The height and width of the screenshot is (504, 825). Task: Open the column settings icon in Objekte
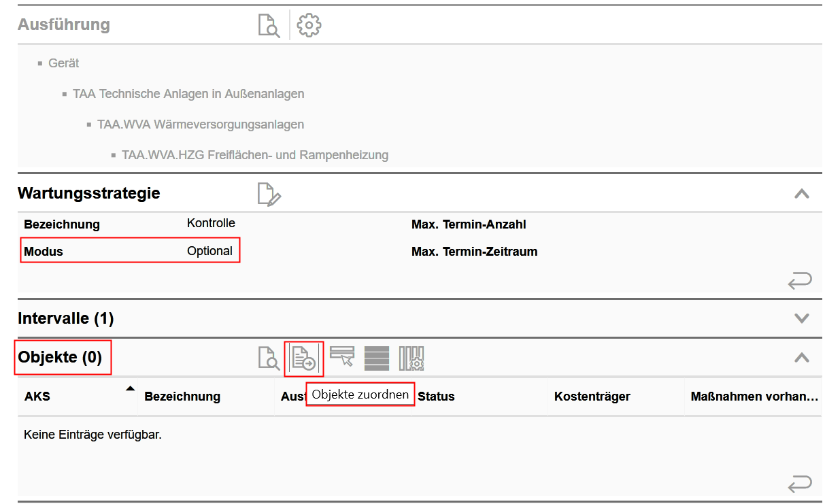pos(412,358)
